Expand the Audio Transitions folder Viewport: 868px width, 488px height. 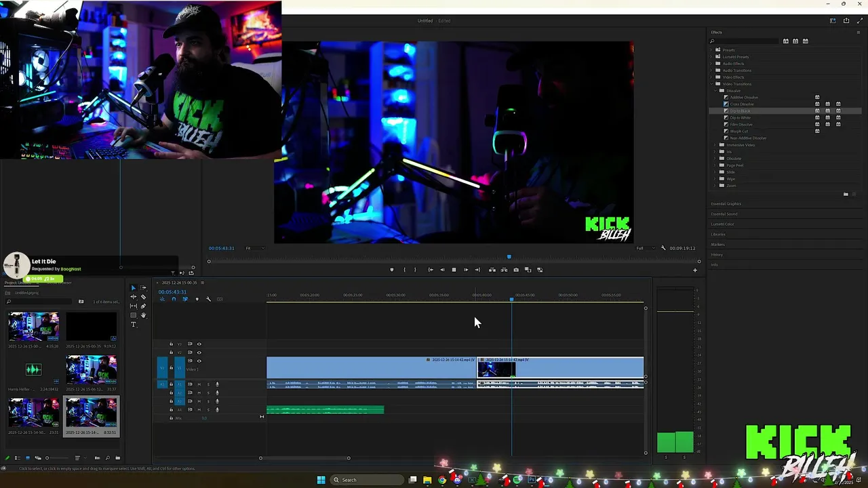coord(712,70)
